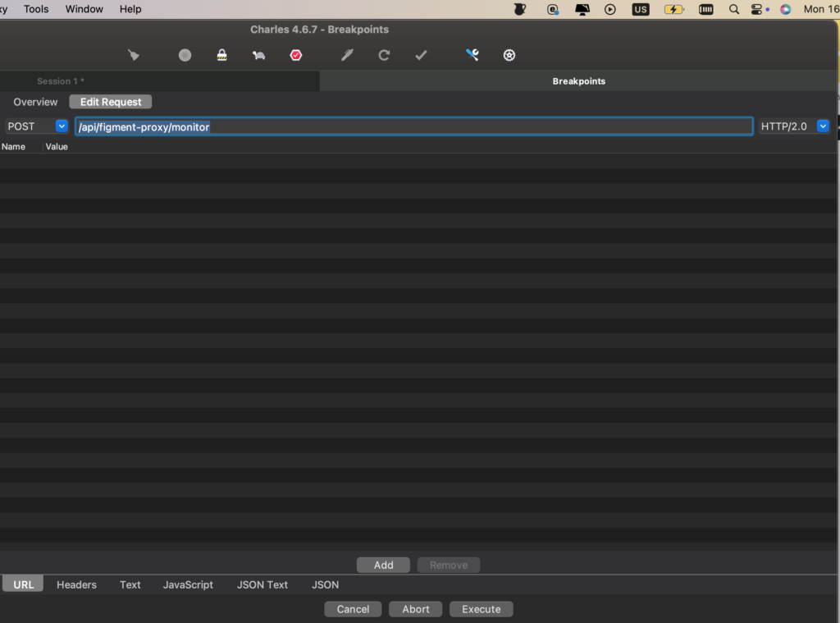The height and width of the screenshot is (623, 840).
Task: Click the Abort button
Action: (416, 609)
